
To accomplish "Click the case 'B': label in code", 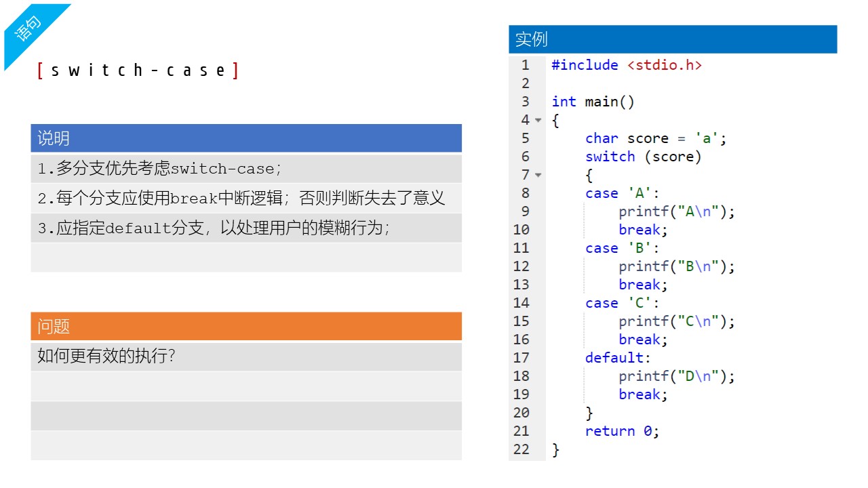I will point(622,248).
